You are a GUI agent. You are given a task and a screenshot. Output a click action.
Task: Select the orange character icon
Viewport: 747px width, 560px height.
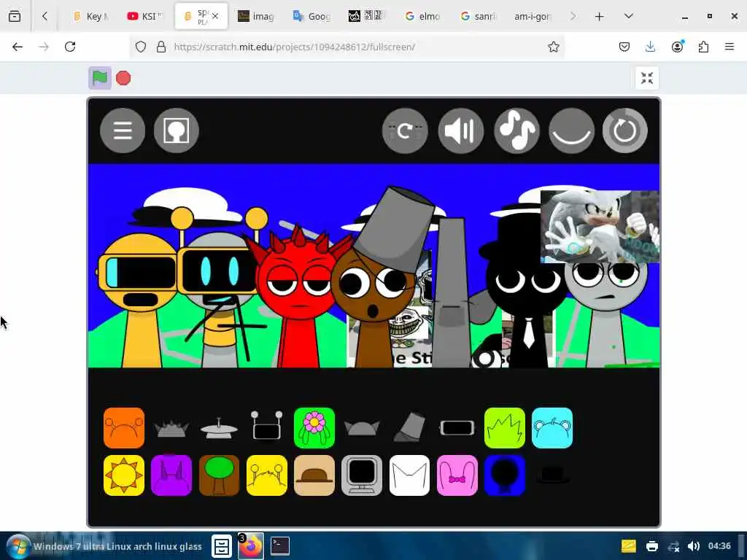click(124, 427)
